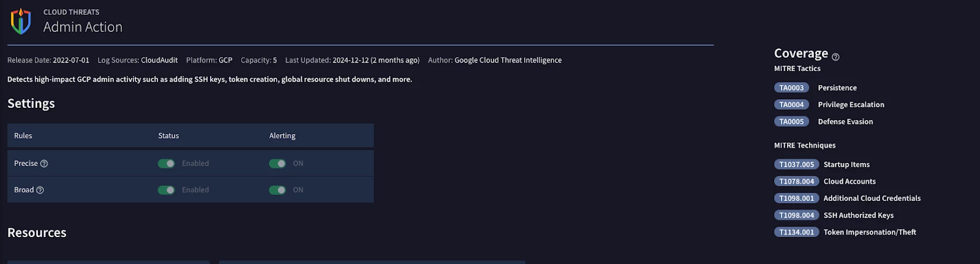The image size is (980, 264).
Task: Toggle the Precise rule Status switch
Action: pos(166,164)
